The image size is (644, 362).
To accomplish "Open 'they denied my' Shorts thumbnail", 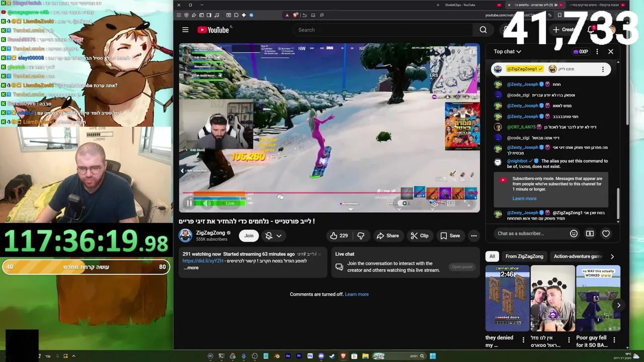I will (507, 299).
